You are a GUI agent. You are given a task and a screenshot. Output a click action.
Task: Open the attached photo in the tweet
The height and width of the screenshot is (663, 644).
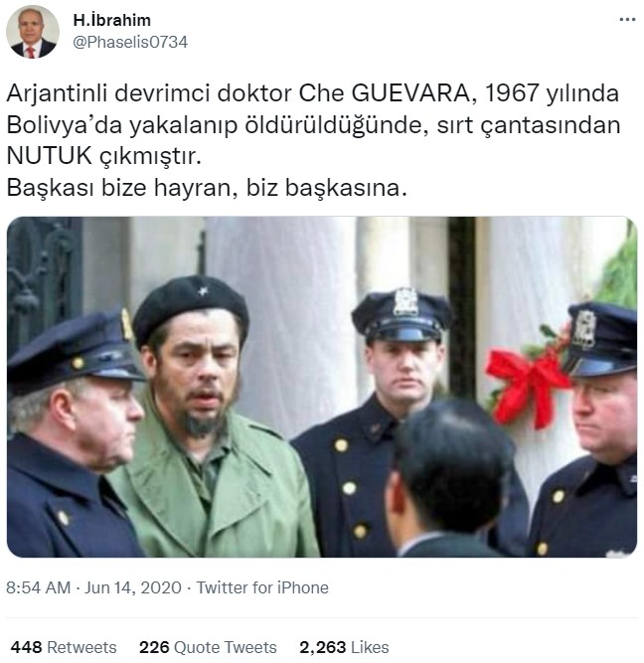point(322,387)
